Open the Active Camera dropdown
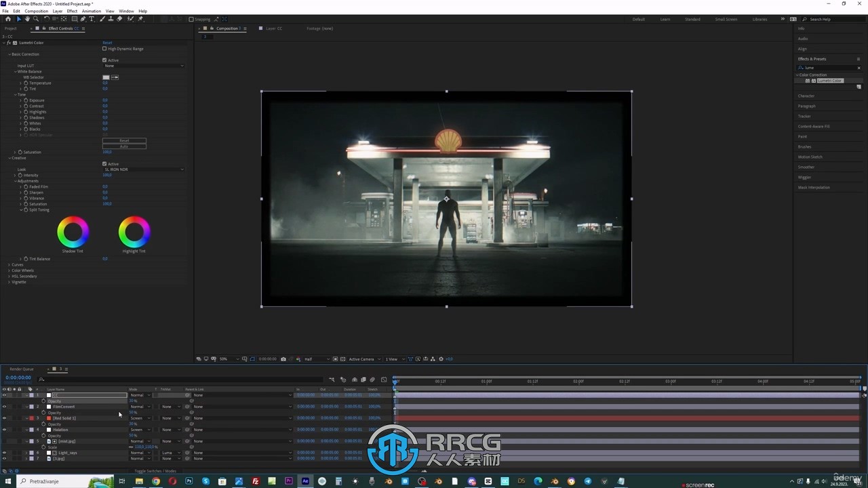 [x=365, y=359]
